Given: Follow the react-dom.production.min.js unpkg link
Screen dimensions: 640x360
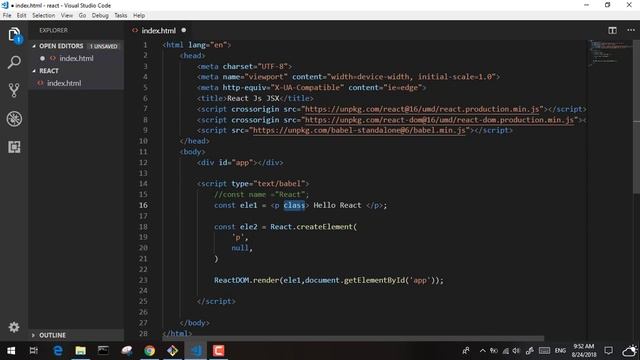Looking at the screenshot, I should tap(439, 120).
